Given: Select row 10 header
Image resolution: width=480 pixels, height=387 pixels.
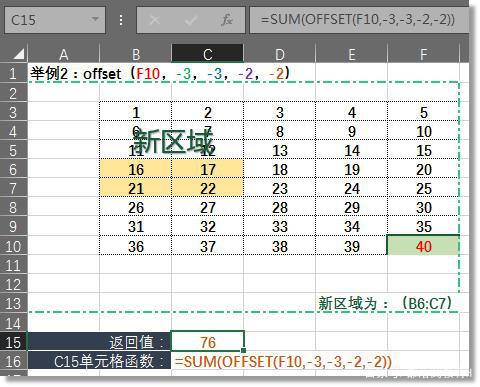Looking at the screenshot, I should (x=14, y=246).
